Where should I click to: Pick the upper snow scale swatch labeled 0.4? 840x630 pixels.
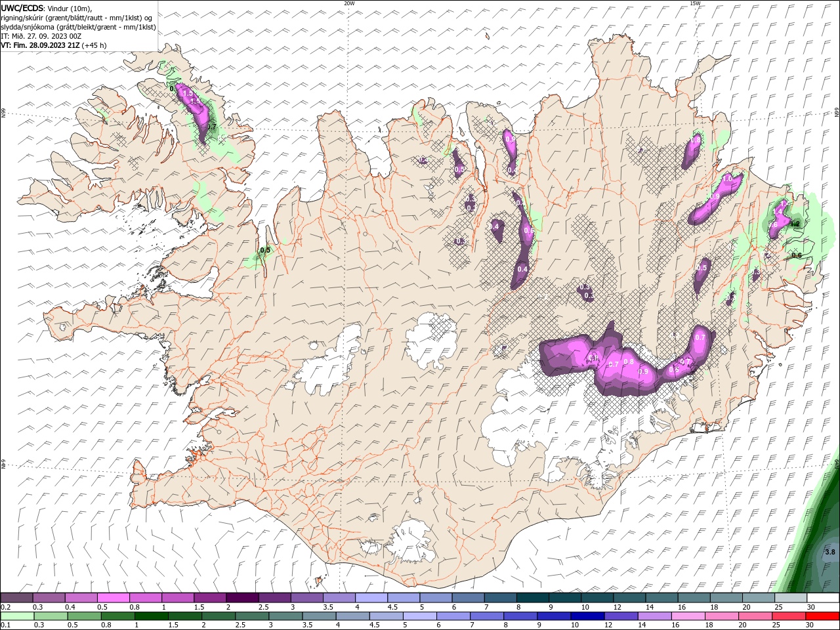tap(81, 598)
